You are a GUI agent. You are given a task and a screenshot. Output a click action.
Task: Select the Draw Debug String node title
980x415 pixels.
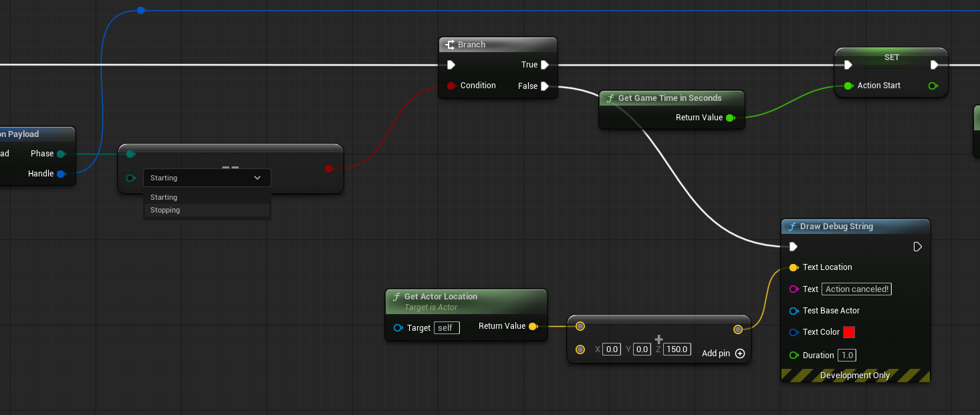pyautogui.click(x=836, y=227)
